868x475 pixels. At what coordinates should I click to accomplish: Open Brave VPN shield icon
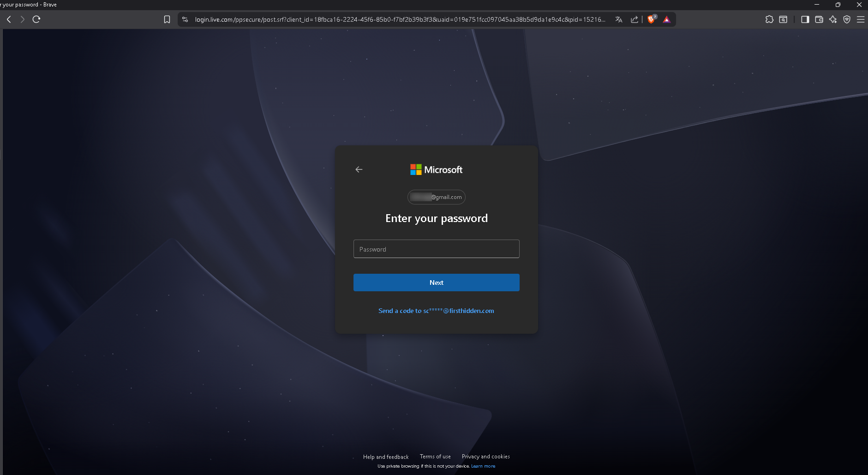847,19
